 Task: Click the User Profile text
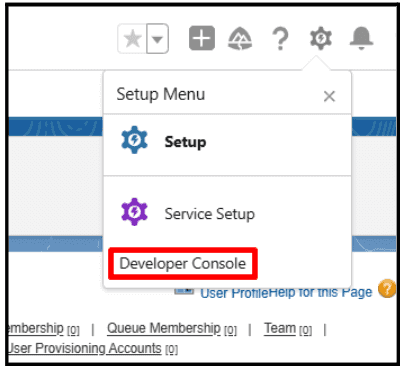coord(234,293)
